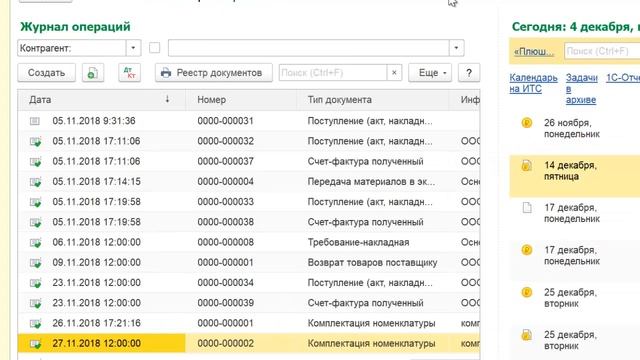This screenshot has width=640, height=360.
Task: Click the Тип документа column header
Action: click(372, 100)
